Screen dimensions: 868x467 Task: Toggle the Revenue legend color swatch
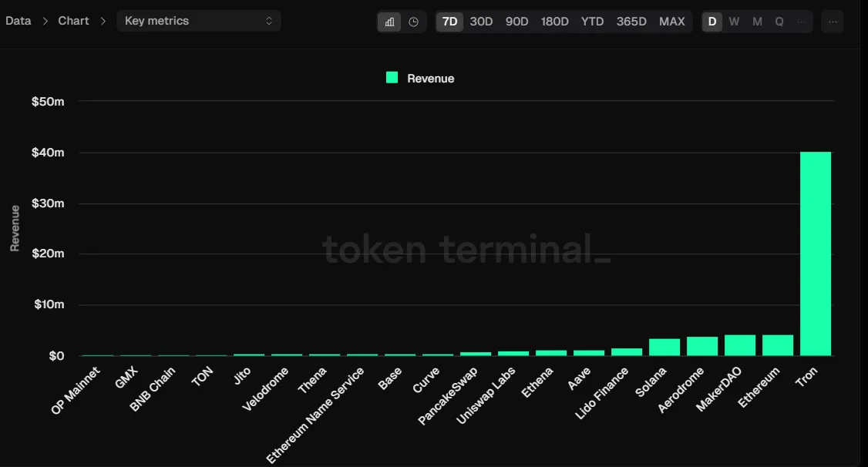(x=392, y=78)
